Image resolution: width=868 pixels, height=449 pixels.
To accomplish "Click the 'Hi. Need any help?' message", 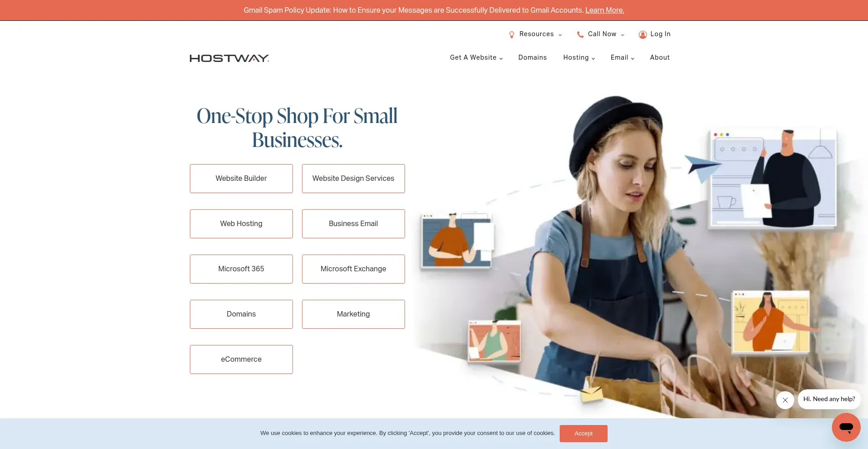I will click(829, 399).
